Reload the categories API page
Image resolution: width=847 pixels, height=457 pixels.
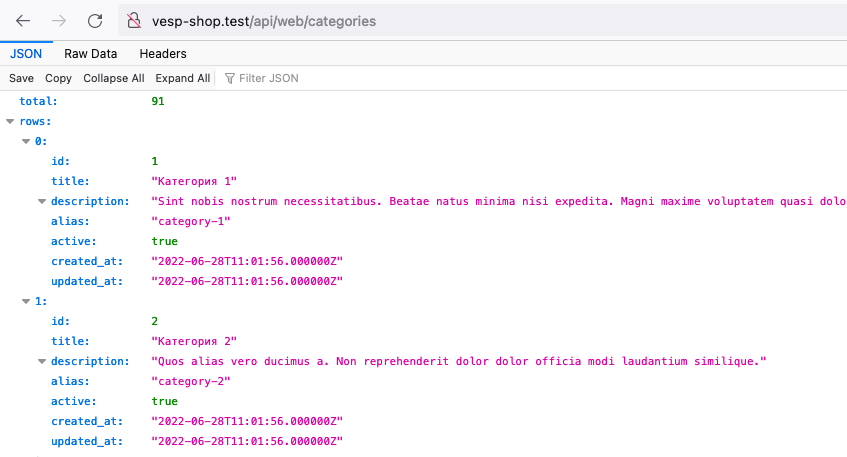tap(95, 20)
